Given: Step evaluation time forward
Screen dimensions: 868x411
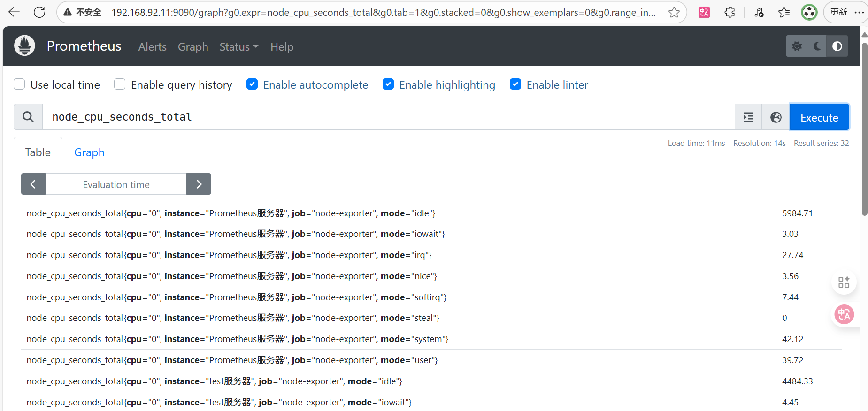Looking at the screenshot, I should click(x=199, y=184).
